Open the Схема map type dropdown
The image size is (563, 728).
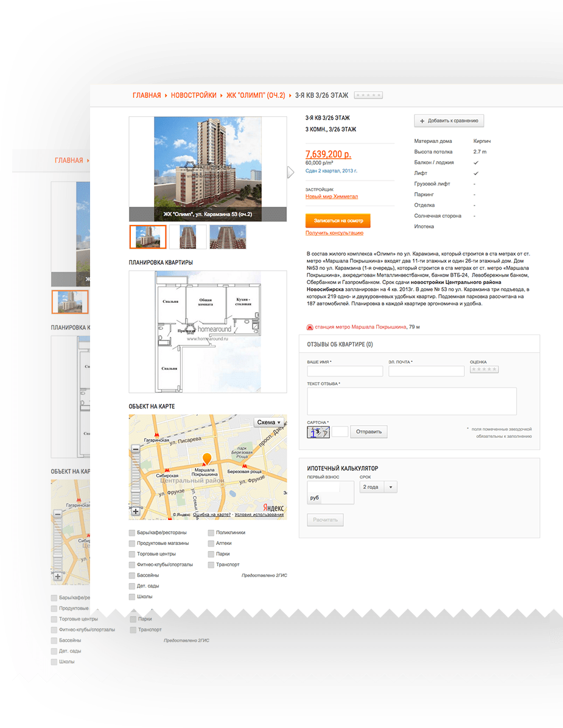coord(268,422)
